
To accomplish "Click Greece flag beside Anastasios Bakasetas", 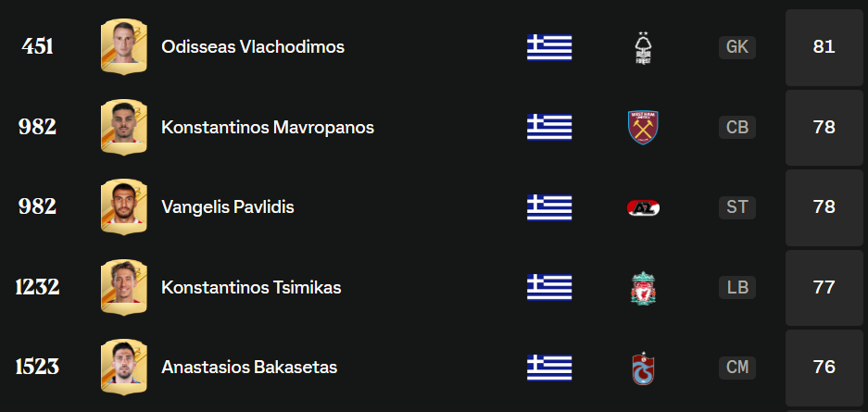I will click(x=549, y=368).
